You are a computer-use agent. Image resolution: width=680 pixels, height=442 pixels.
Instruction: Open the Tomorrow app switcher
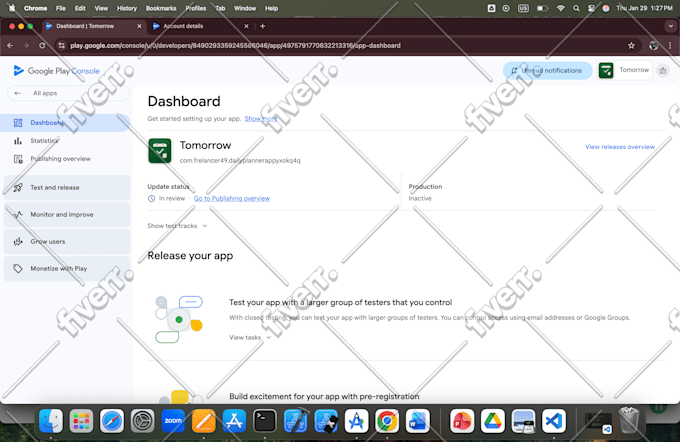coord(624,70)
